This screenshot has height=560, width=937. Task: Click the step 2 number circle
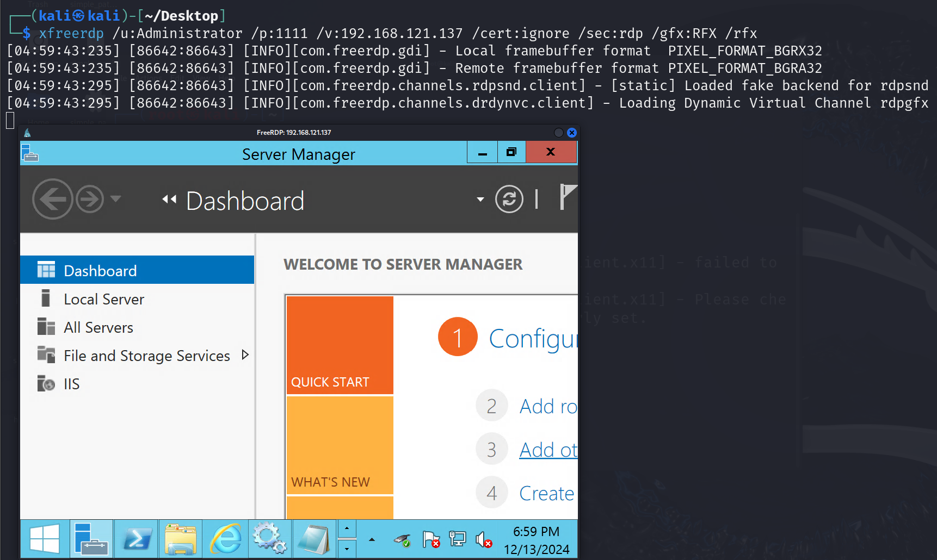click(491, 406)
